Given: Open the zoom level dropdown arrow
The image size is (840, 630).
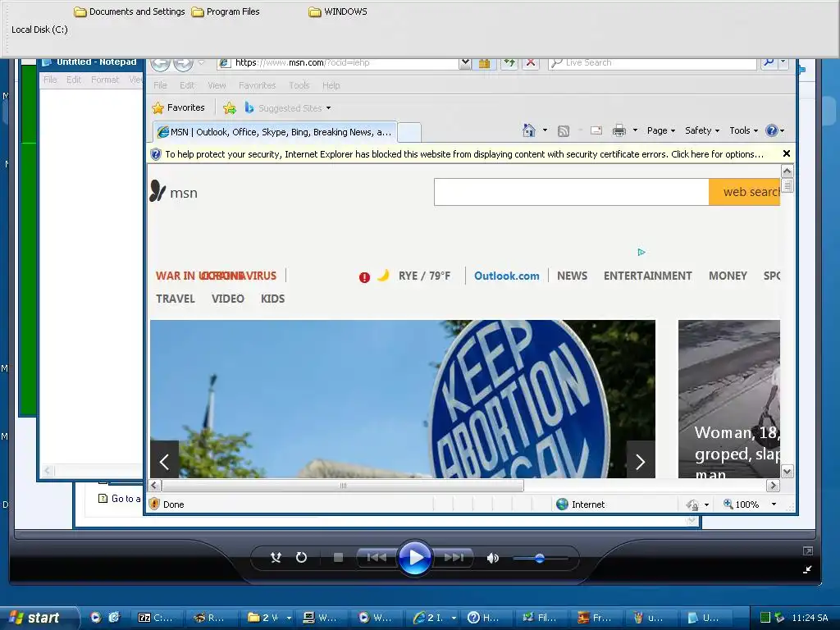Looking at the screenshot, I should (x=774, y=504).
